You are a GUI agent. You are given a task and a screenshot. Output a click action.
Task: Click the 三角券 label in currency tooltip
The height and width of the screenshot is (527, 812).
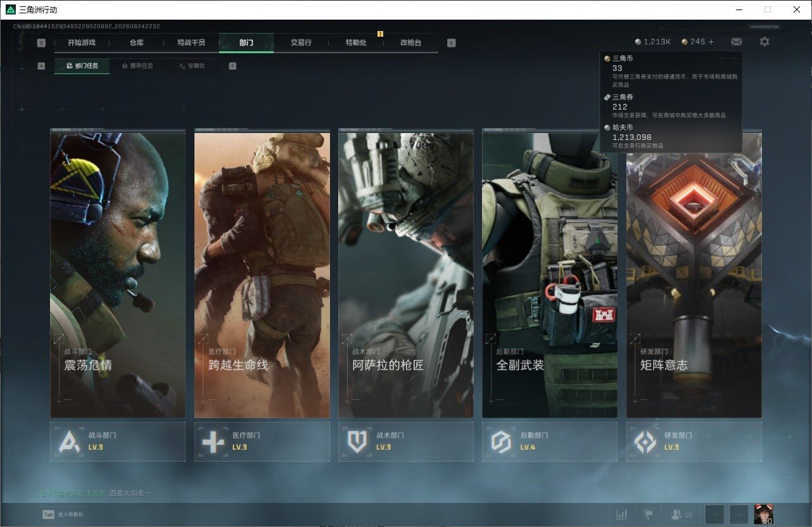tap(623, 97)
